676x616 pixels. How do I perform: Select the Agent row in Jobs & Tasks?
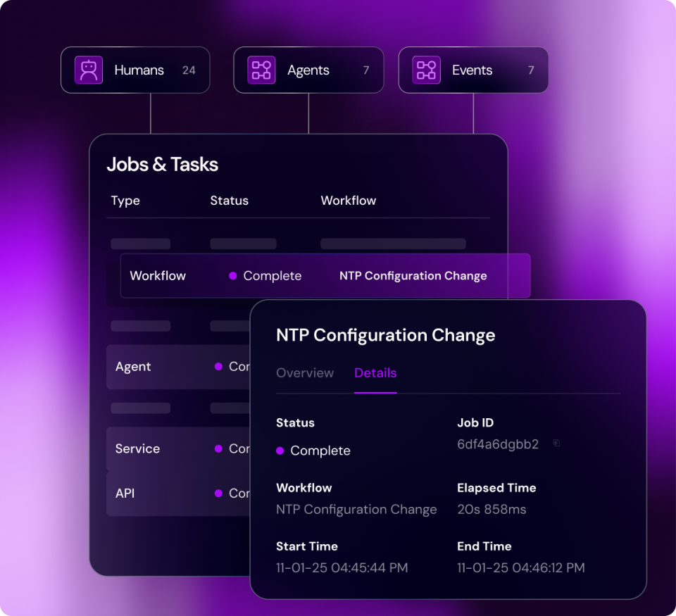point(178,367)
